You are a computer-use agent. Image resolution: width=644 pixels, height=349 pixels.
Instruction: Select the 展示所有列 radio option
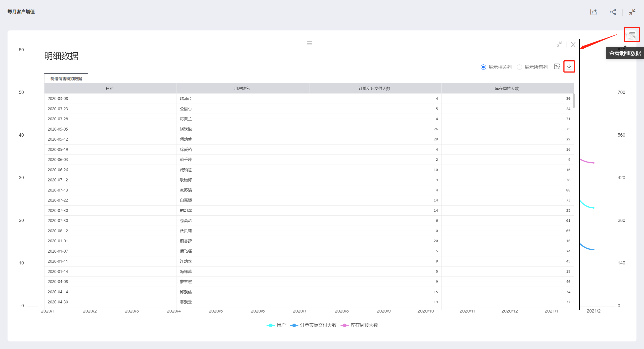tap(519, 67)
